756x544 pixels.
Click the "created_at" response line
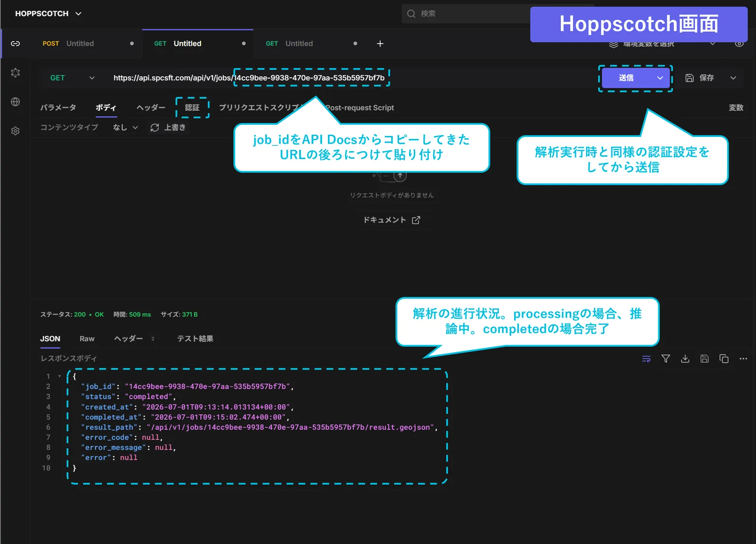(x=187, y=407)
